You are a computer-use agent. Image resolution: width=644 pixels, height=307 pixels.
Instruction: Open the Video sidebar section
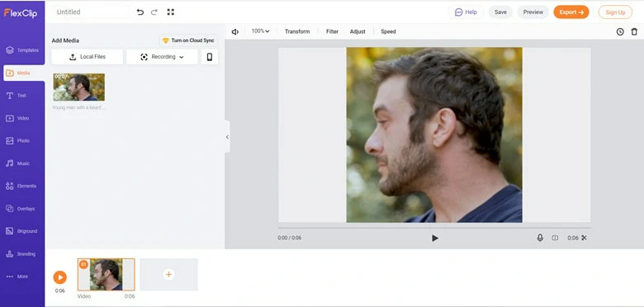point(17,118)
